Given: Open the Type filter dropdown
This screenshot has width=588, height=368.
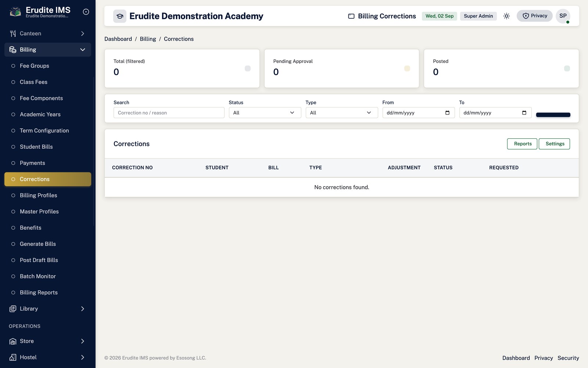Looking at the screenshot, I should click(342, 113).
